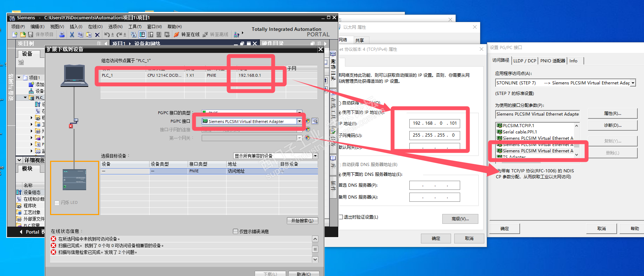Viewport: 644px width, 276px height.
Task: Click the paste toolbar icon
Action: 89,34
